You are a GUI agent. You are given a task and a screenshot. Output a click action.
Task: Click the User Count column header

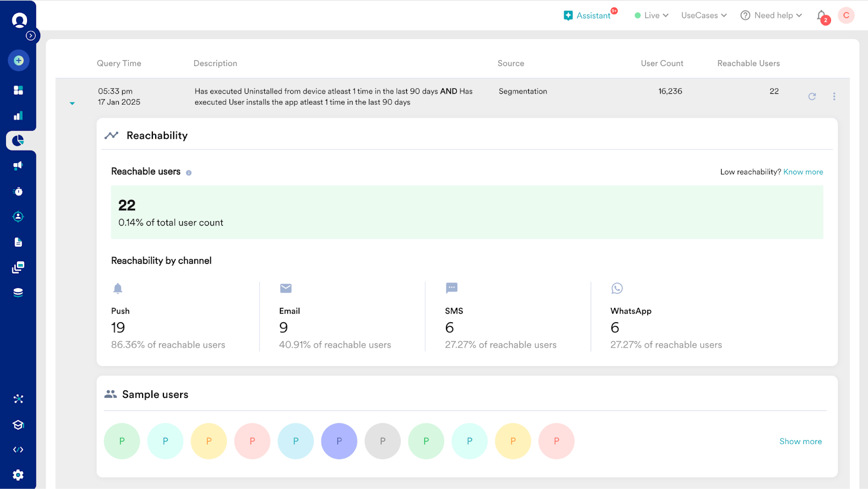coord(662,63)
